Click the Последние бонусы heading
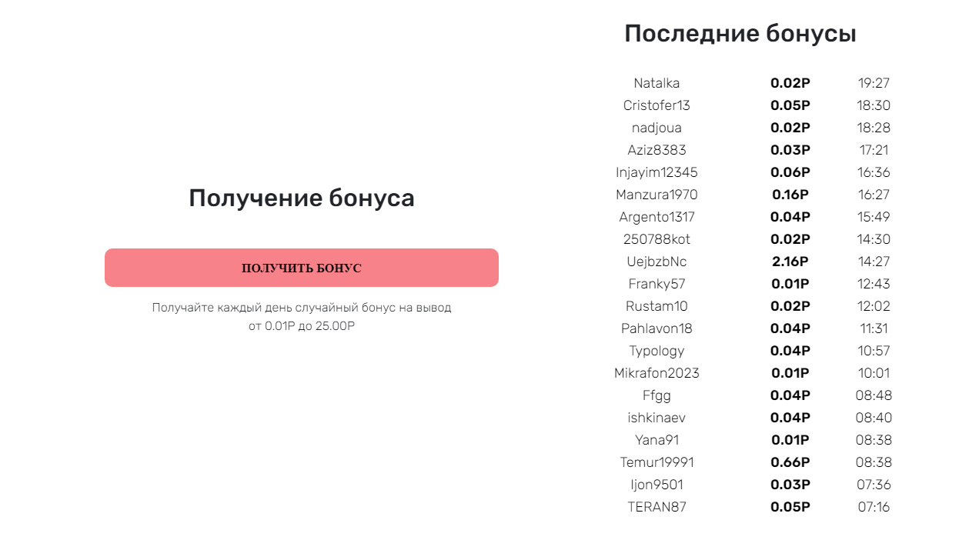 [740, 34]
